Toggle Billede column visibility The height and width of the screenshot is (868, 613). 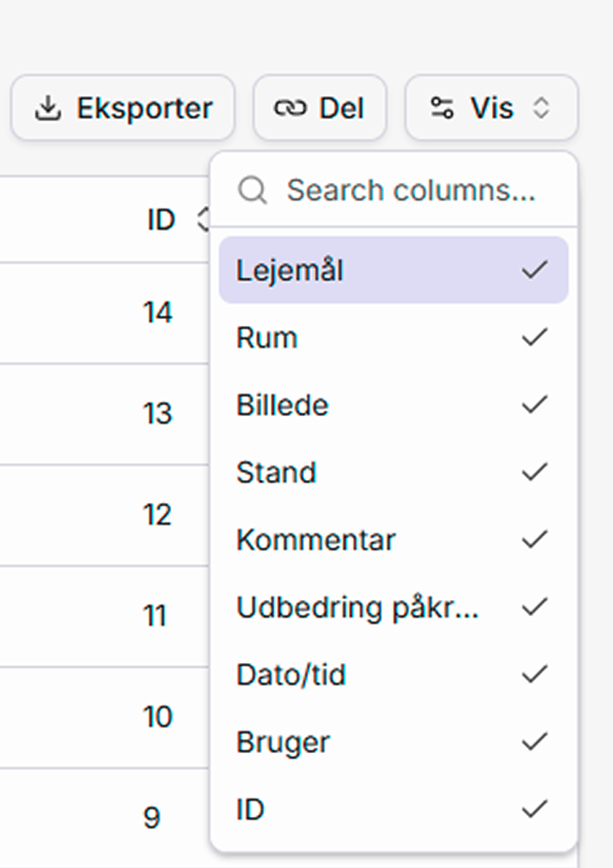click(393, 405)
